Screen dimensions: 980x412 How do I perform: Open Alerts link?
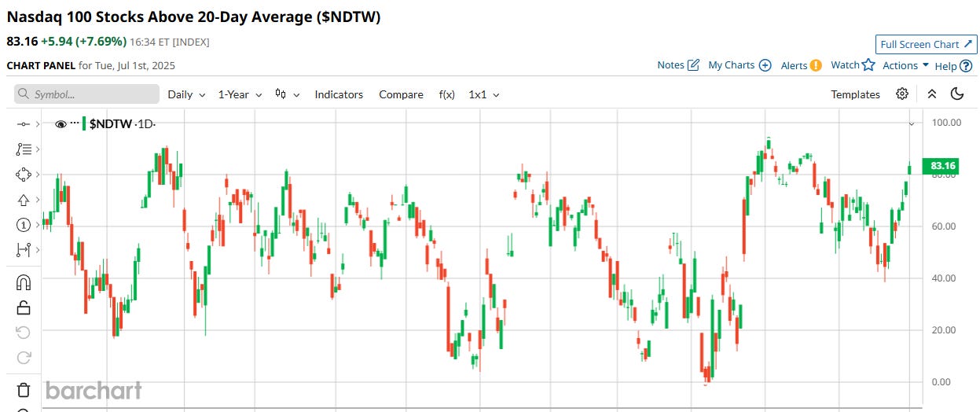point(801,65)
